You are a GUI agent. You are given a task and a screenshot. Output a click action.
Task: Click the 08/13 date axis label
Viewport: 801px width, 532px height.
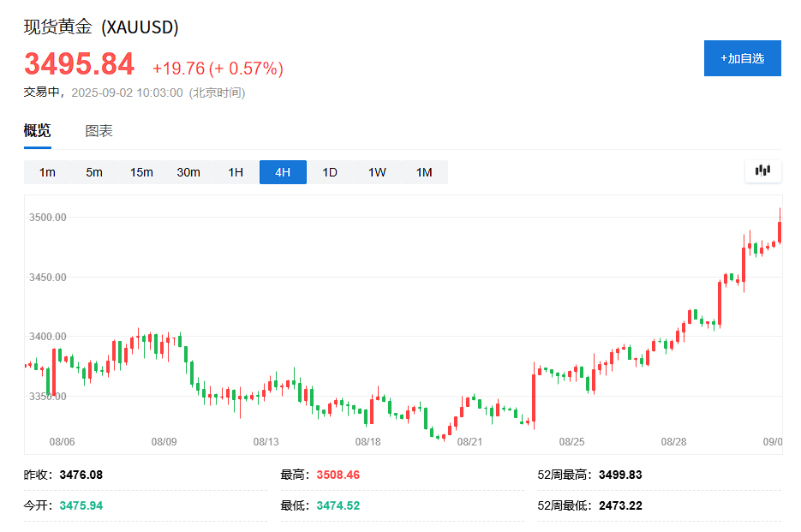point(266,441)
